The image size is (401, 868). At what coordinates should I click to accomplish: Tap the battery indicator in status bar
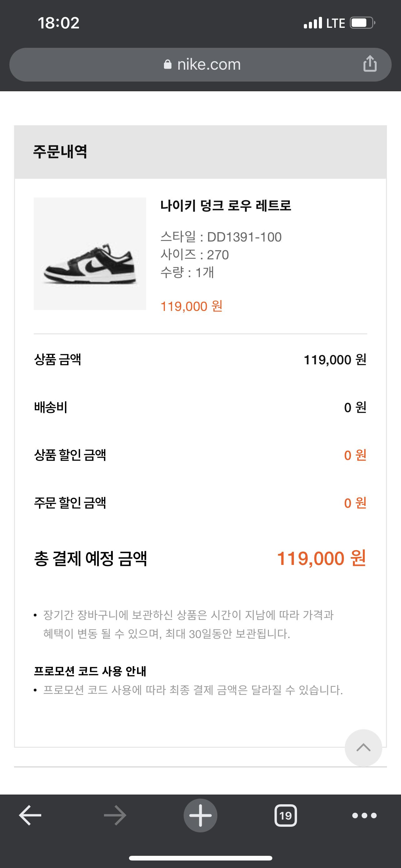pos(362,23)
